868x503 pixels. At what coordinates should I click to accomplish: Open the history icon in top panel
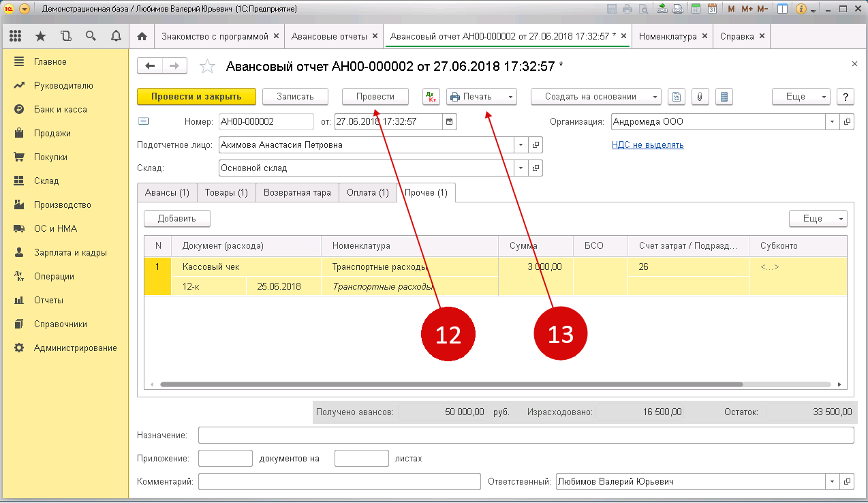(x=66, y=36)
